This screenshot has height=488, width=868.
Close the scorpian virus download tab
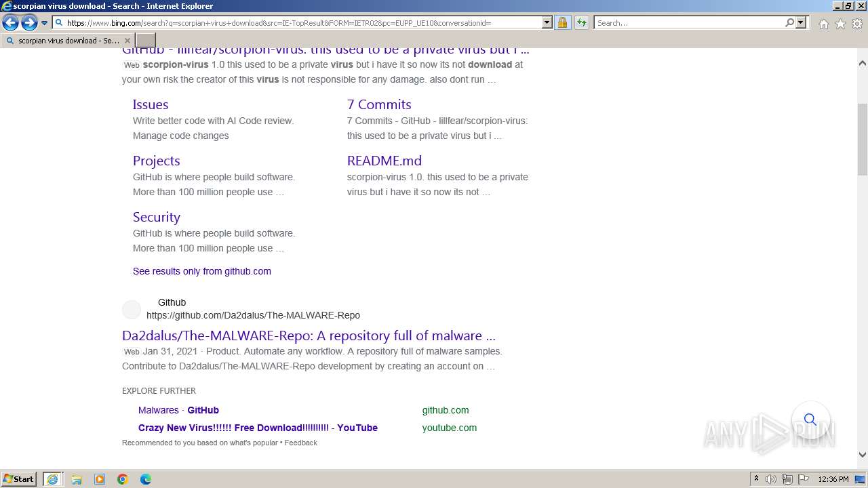pyautogui.click(x=127, y=41)
